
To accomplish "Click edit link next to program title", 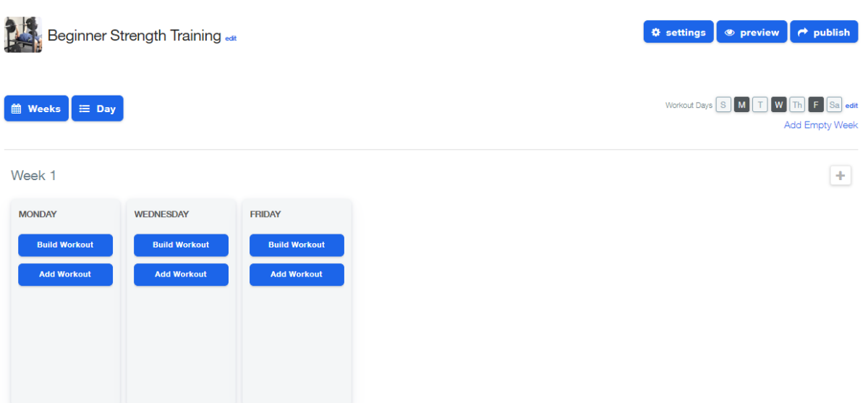I will pyautogui.click(x=231, y=38).
